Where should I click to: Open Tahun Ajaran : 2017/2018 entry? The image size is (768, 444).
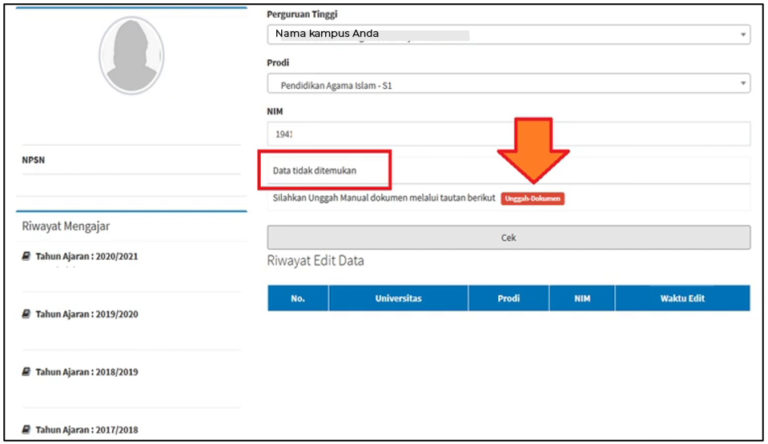(x=86, y=430)
